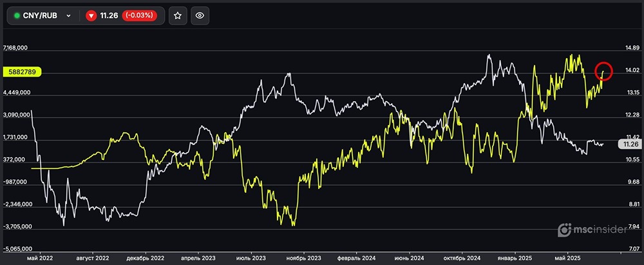Toggle chart visibility with the eye icon

200,15
